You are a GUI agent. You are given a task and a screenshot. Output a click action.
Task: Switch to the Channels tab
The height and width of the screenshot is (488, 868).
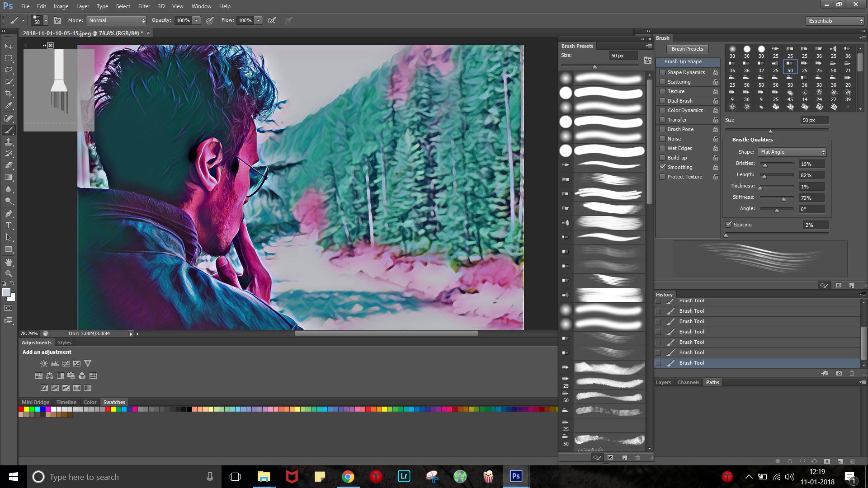point(688,382)
